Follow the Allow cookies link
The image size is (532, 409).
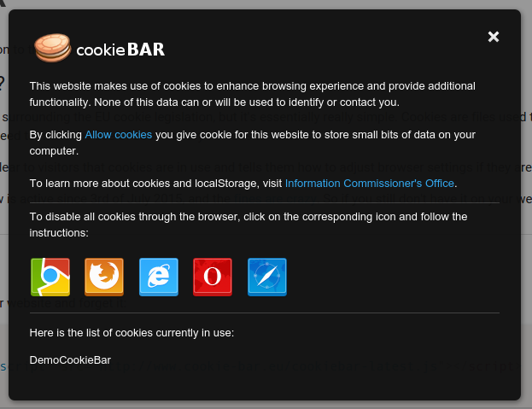119,135
